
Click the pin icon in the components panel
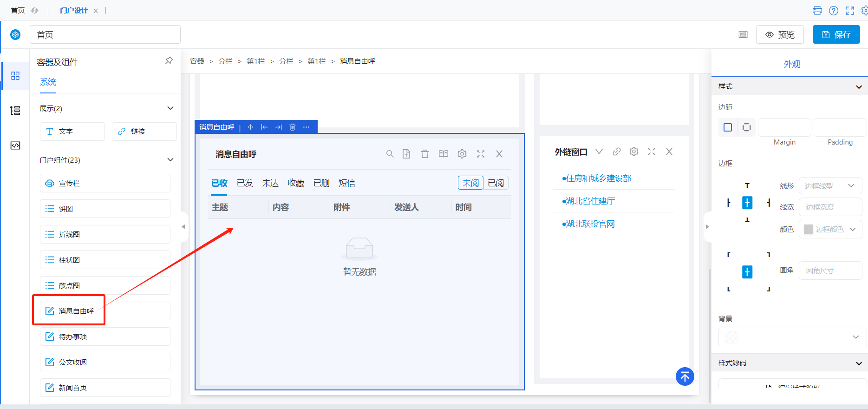click(x=169, y=61)
